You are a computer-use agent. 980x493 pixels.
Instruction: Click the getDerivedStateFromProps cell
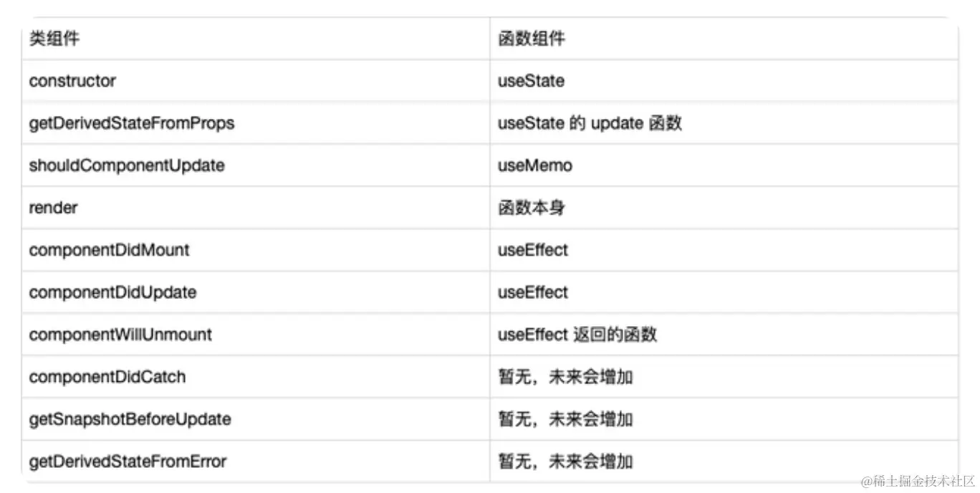tap(131, 123)
